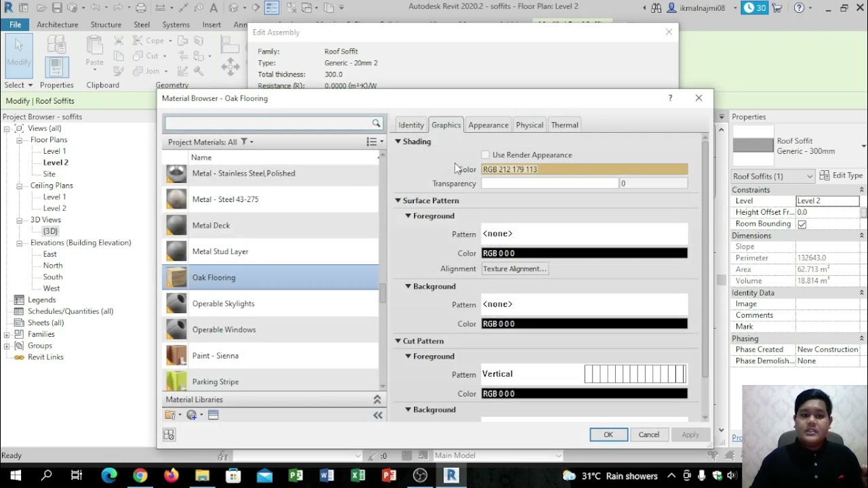
Task: Open Microsoft Edge from the taskbar
Action: click(108, 476)
